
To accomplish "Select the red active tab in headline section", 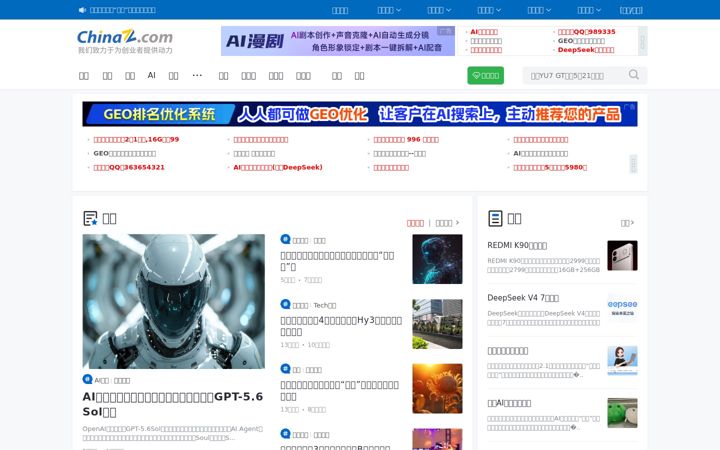I will pos(415,223).
